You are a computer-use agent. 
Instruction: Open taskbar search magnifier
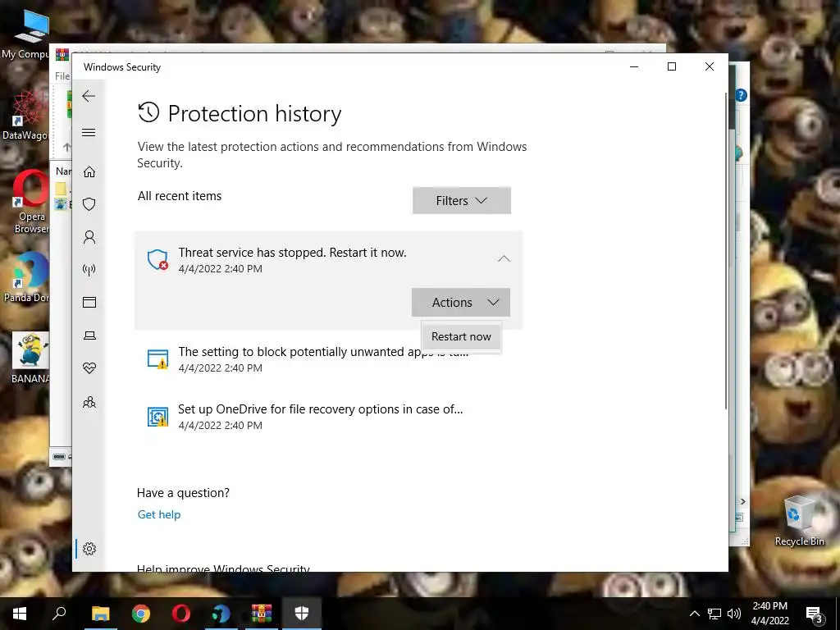(59, 614)
